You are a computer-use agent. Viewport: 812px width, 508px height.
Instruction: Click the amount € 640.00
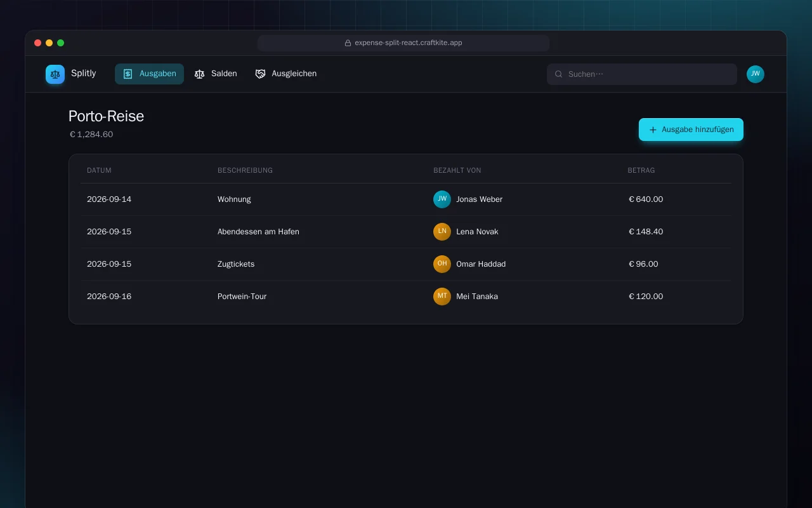pyautogui.click(x=646, y=199)
